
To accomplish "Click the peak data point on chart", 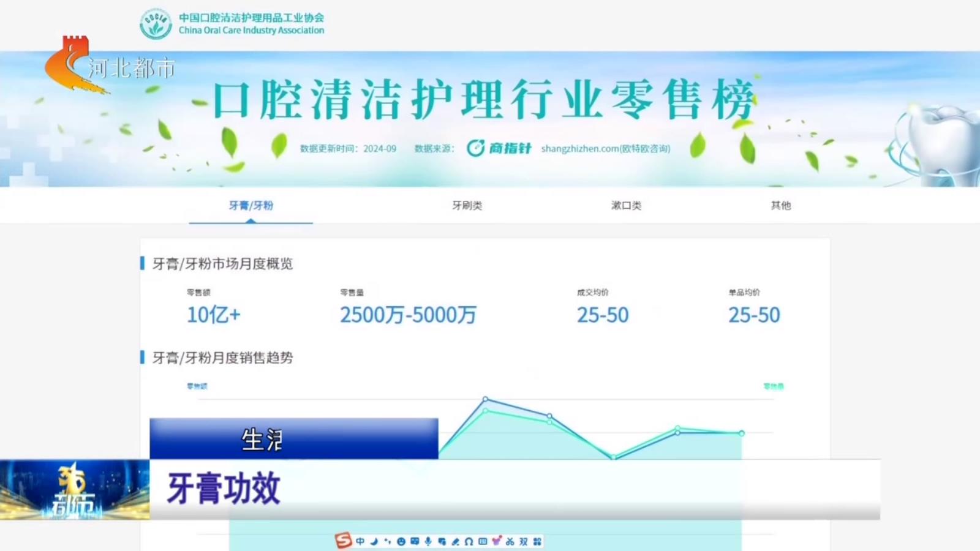I will pos(485,399).
